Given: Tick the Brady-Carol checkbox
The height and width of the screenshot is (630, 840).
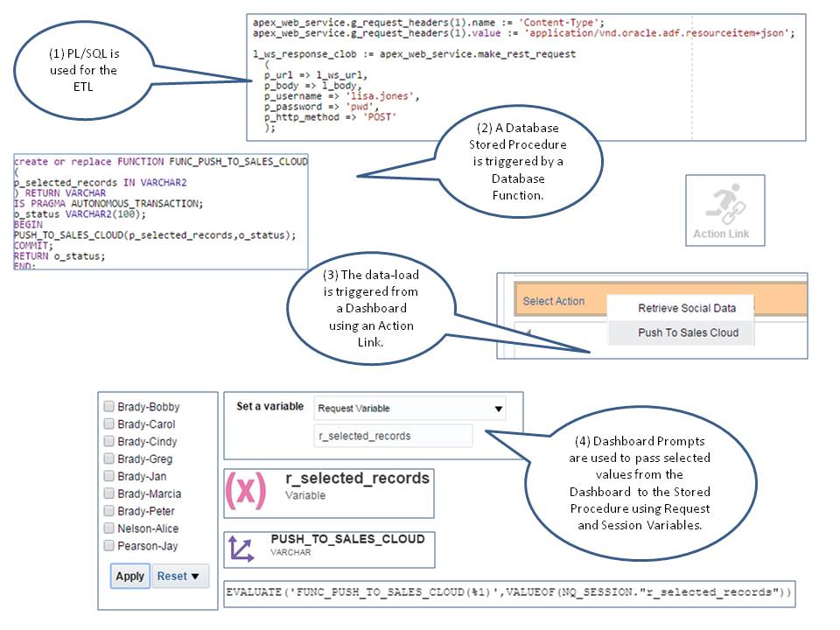Looking at the screenshot, I should tap(109, 424).
